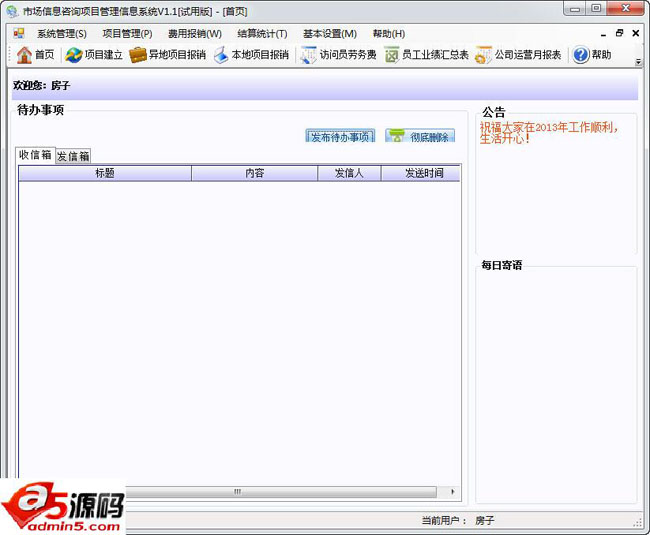Switch to 收信箱 tab
Image resolution: width=650 pixels, height=535 pixels.
point(35,155)
